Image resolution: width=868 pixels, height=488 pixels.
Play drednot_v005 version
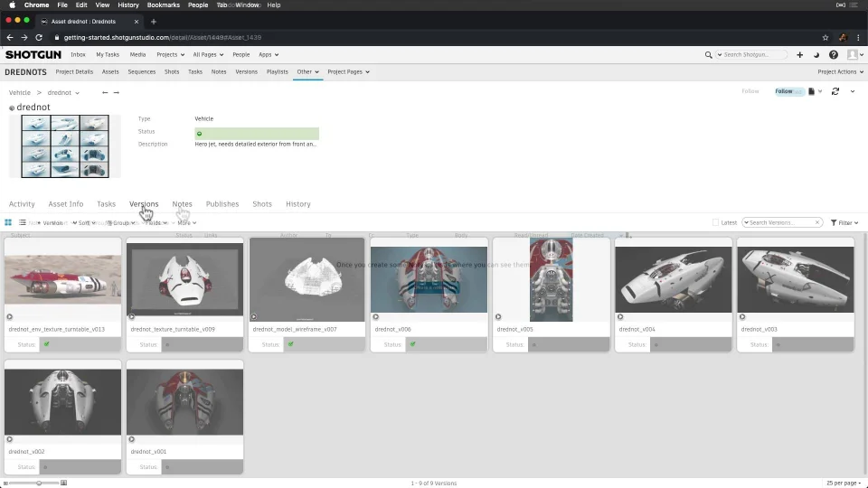point(498,316)
